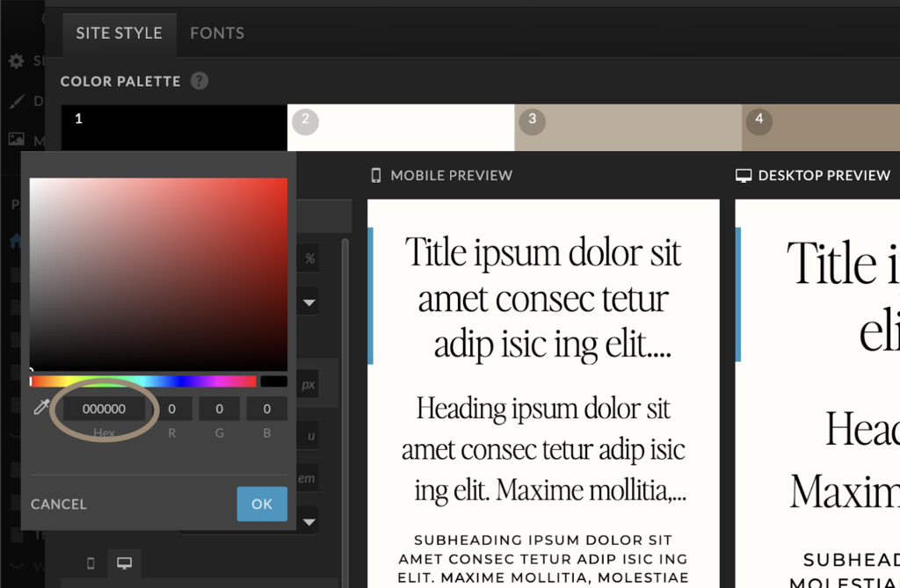Open the Color Palette help icon
The width and height of the screenshot is (900, 588).
click(200, 81)
